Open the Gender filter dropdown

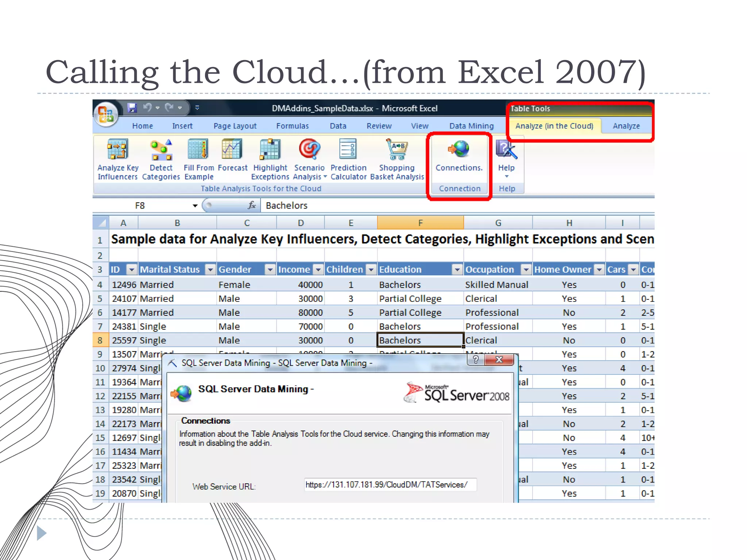pos(270,269)
